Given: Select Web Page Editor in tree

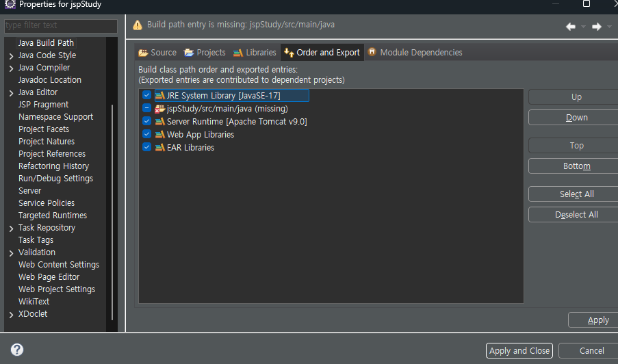Looking at the screenshot, I should click(x=49, y=276).
